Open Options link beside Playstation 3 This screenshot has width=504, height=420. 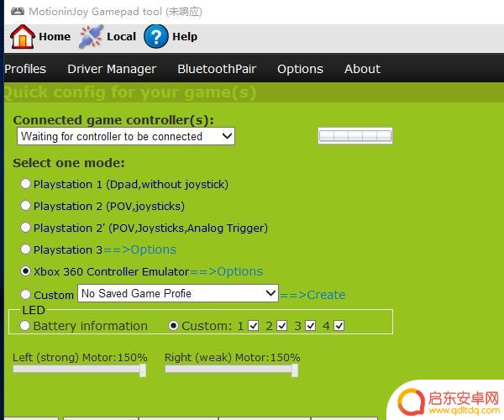(139, 249)
